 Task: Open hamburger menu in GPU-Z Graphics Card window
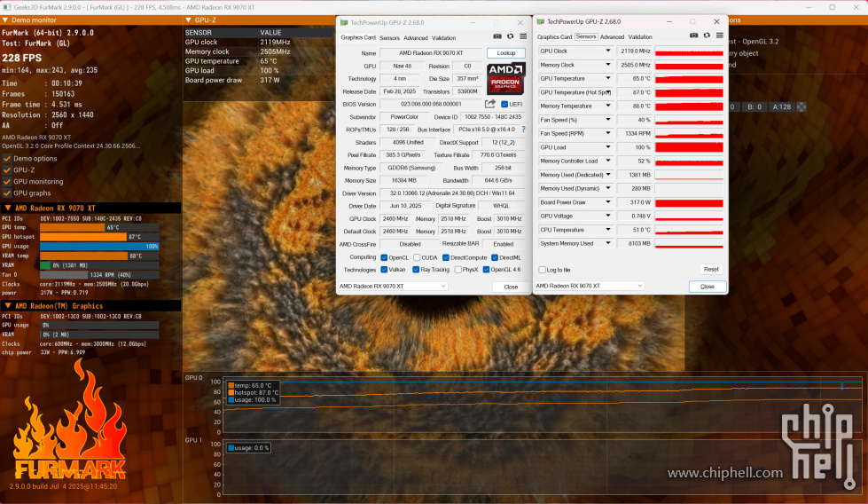pyautogui.click(x=522, y=36)
